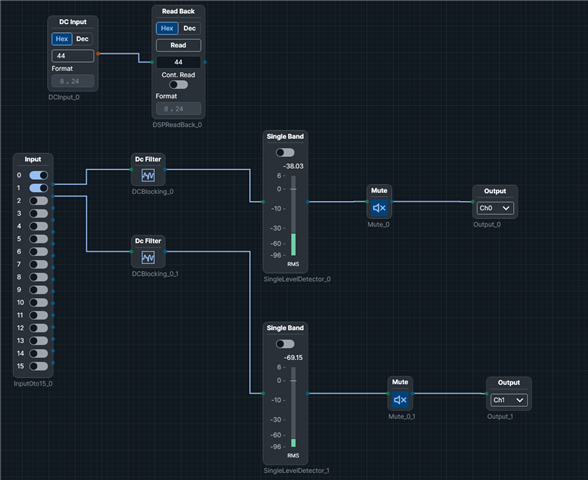This screenshot has width=588, height=480.
Task: Enable Input channel 3 switch
Action: (39, 213)
